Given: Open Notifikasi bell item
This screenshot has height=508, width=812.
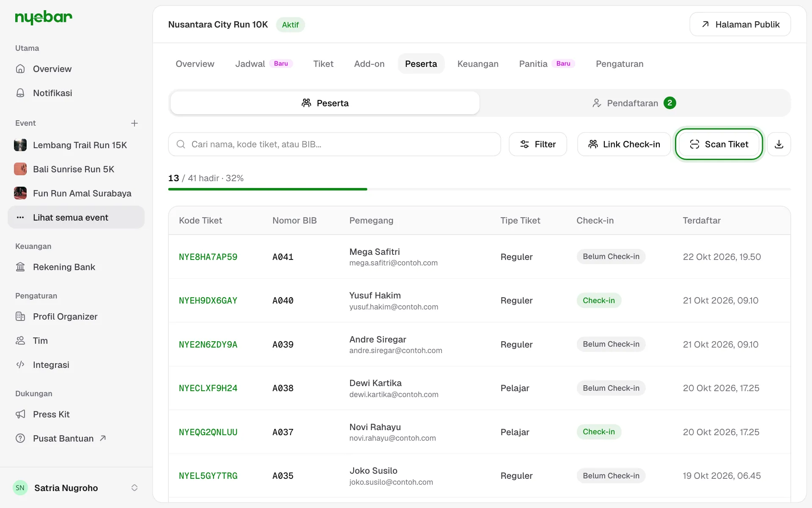Looking at the screenshot, I should click(76, 93).
